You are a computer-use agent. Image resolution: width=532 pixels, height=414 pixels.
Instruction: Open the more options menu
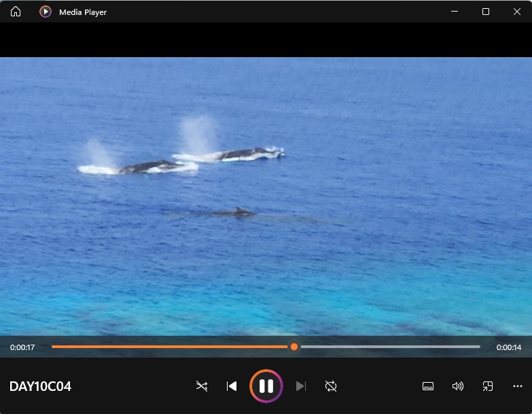(x=518, y=386)
